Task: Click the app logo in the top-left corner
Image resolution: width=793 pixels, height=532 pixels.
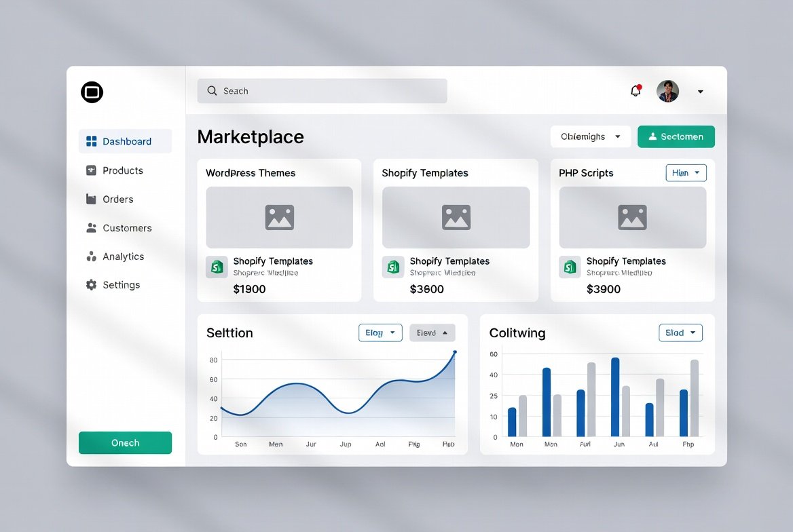Action: (x=92, y=92)
